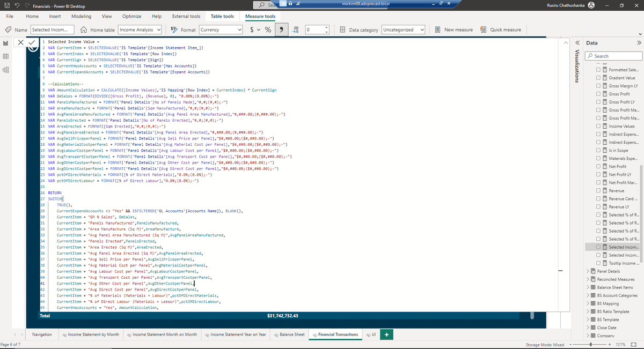Add a new report page with plus
Image resolution: width=644 pixels, height=349 pixels.
[387, 335]
